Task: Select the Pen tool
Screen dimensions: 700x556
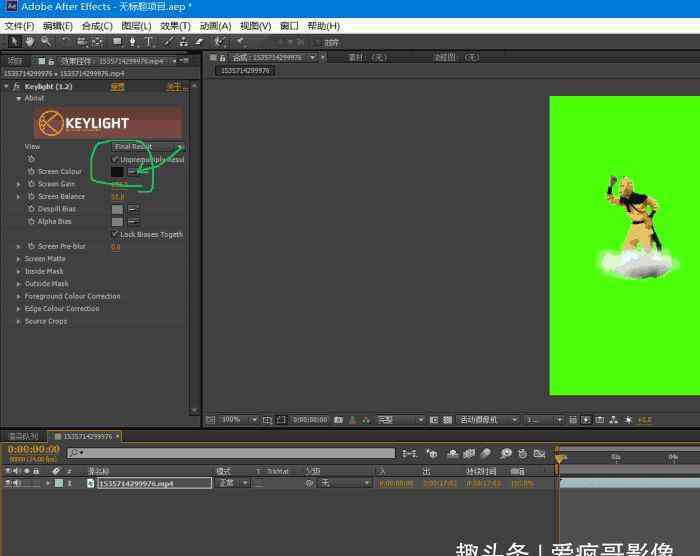Action: click(x=133, y=42)
